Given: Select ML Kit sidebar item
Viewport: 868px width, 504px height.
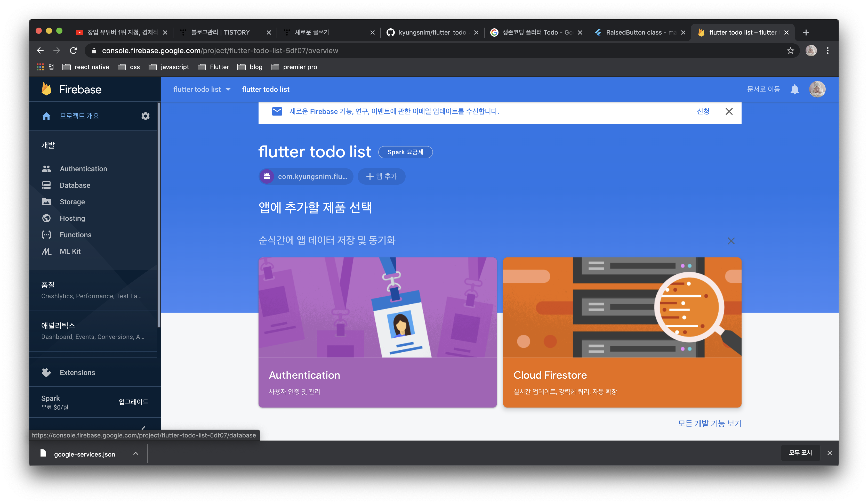Looking at the screenshot, I should point(70,251).
